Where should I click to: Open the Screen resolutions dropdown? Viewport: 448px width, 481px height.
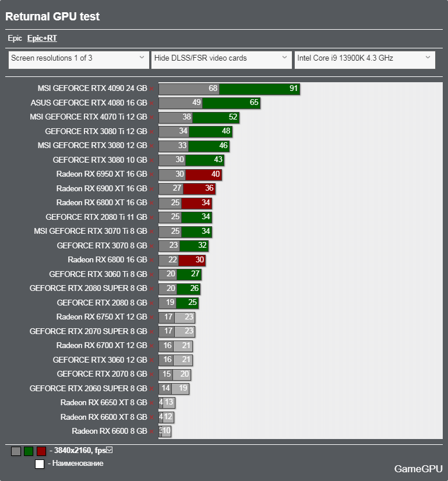click(79, 60)
